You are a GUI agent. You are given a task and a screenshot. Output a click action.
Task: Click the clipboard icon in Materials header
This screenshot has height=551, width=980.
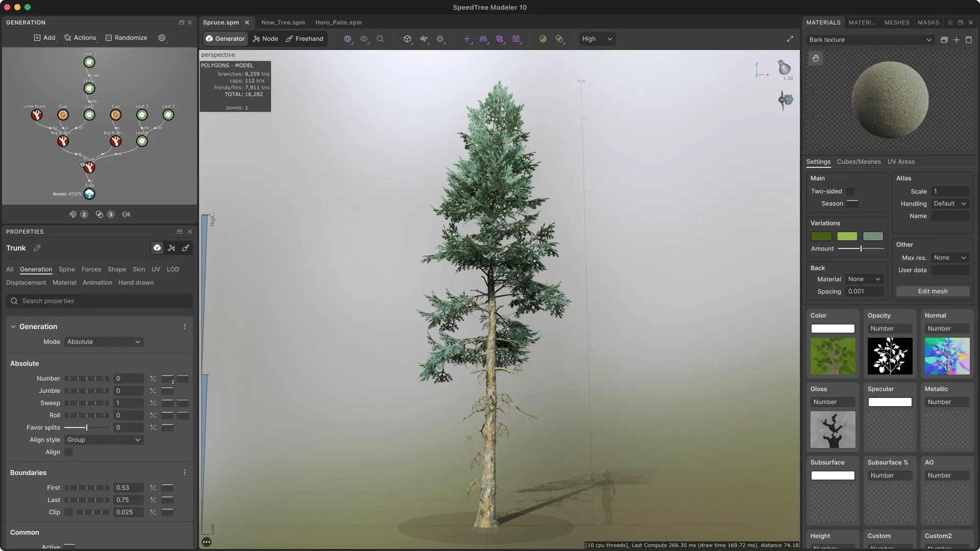[969, 40]
